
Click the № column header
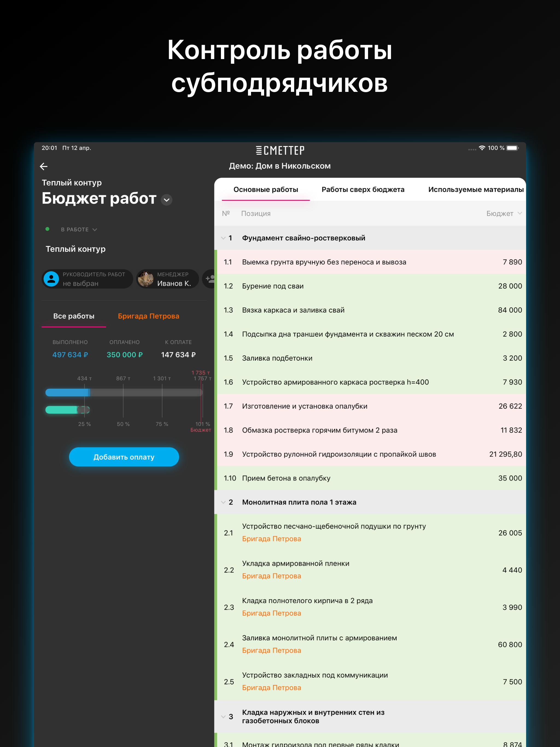coord(226,214)
